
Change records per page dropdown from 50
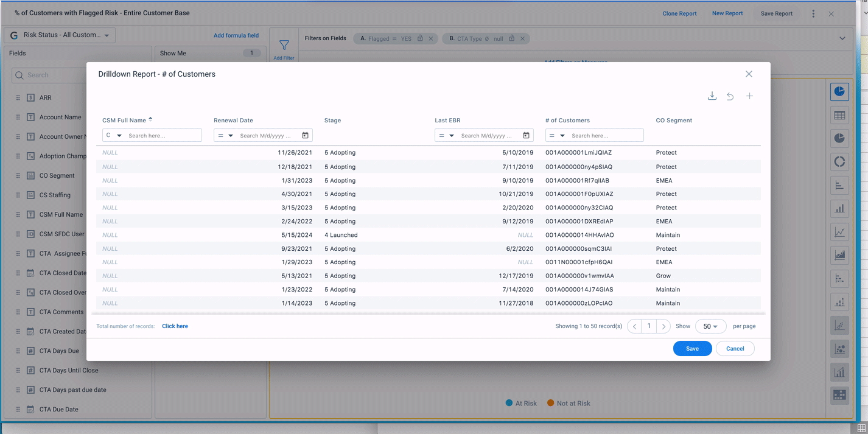[710, 326]
